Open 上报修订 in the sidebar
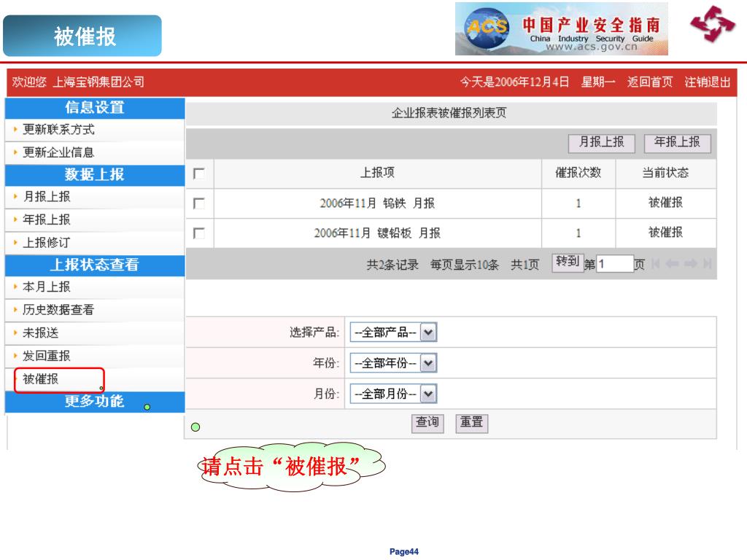 point(47,243)
